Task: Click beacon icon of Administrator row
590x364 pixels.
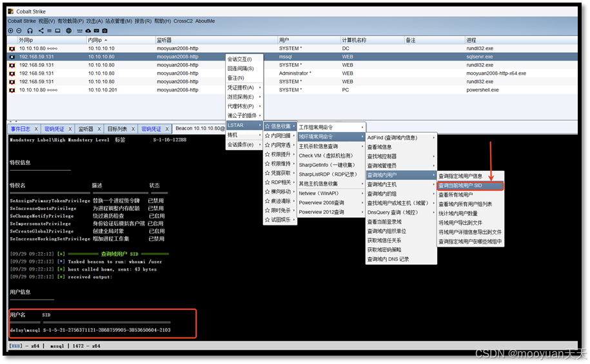Action: [x=12, y=73]
